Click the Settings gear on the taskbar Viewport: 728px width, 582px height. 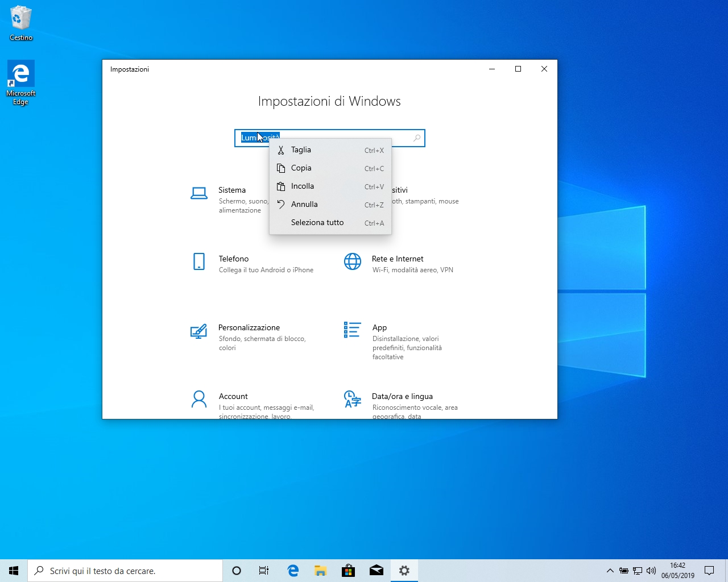pyautogui.click(x=404, y=571)
